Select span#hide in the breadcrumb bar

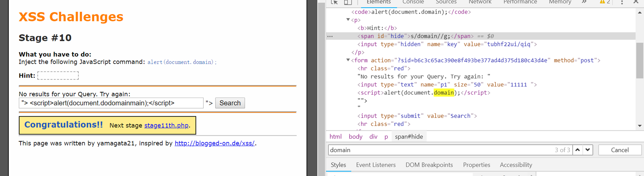click(x=409, y=136)
